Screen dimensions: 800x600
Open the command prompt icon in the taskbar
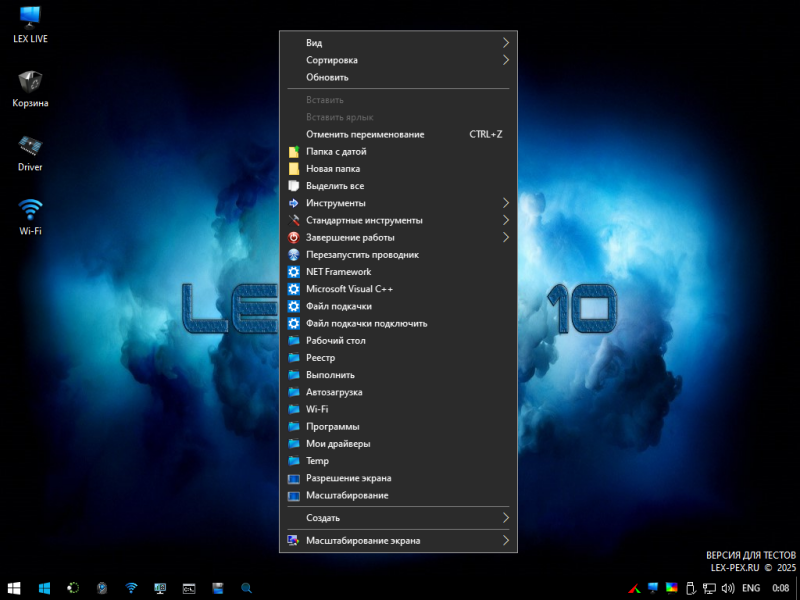point(188,588)
